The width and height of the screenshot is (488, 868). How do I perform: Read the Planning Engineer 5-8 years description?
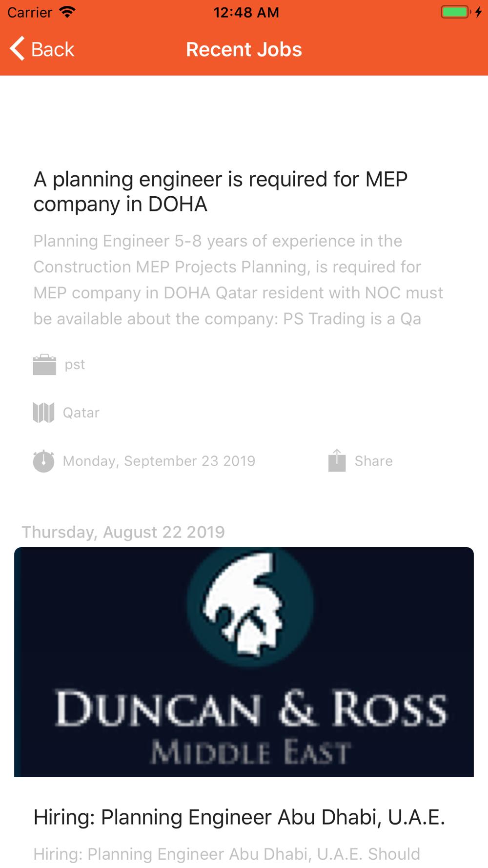(238, 280)
